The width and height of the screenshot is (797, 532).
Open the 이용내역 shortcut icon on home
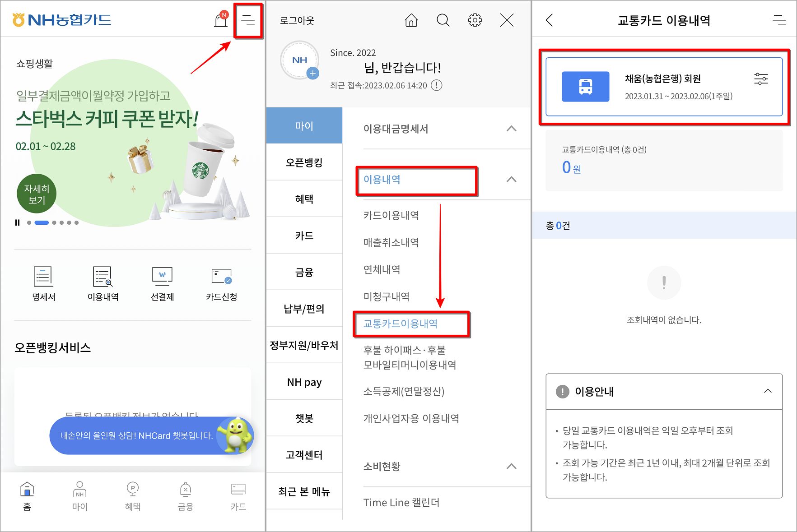103,283
